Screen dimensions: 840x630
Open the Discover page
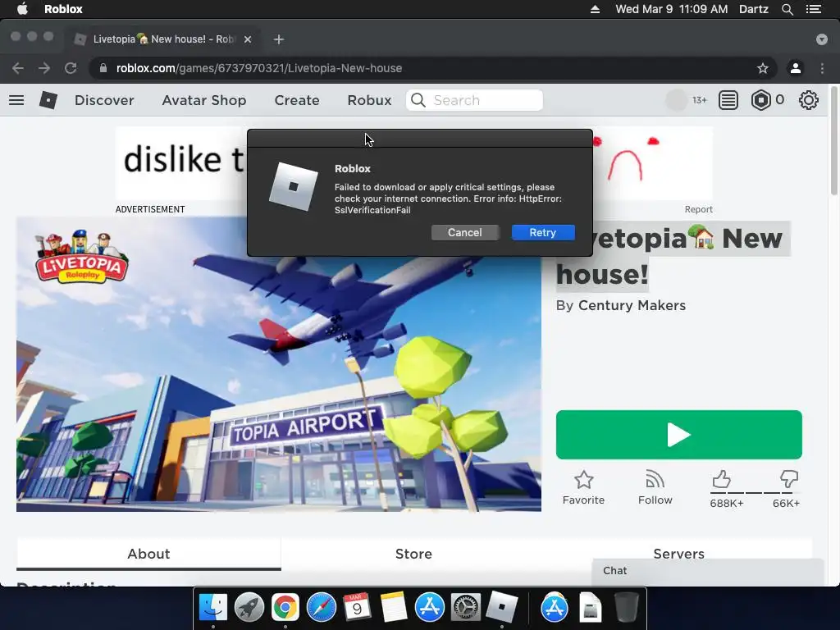click(x=104, y=100)
